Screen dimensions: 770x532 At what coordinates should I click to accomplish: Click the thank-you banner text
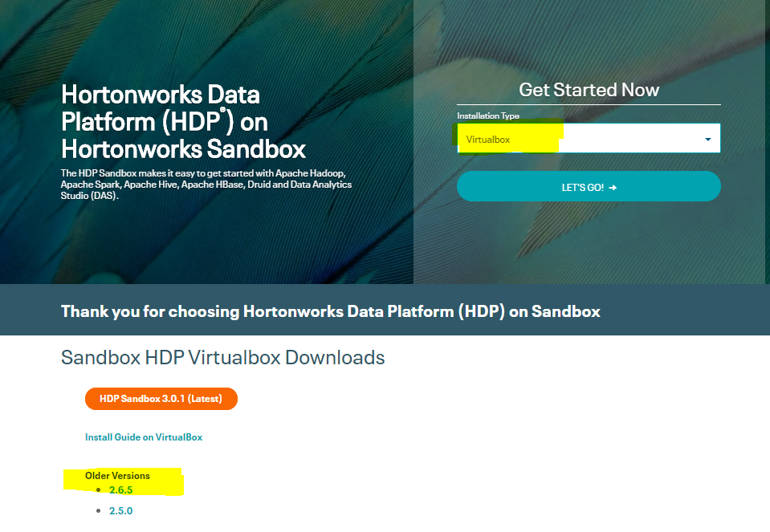pos(331,311)
